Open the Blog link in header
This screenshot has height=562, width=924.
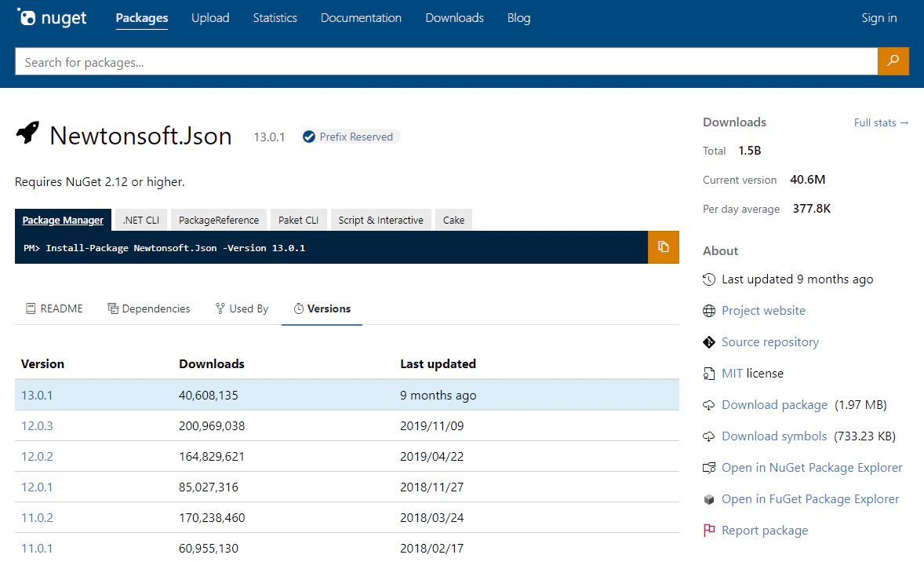[518, 18]
